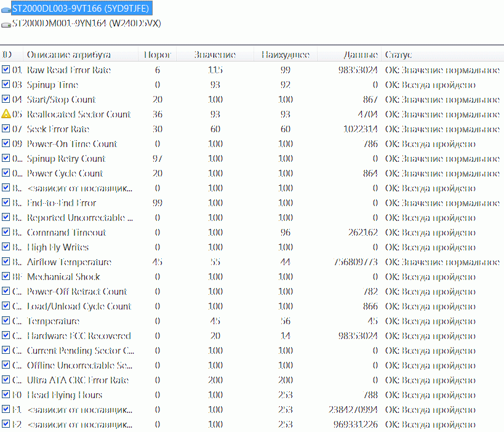504x432 pixels.
Task: Sort by Описание атрибута column header
Action: click(x=81, y=54)
